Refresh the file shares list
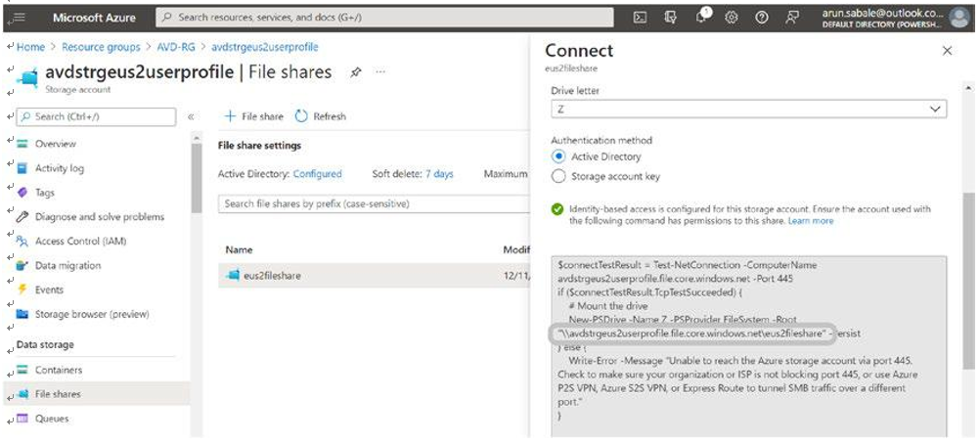This screenshot has width=980, height=444. click(320, 116)
